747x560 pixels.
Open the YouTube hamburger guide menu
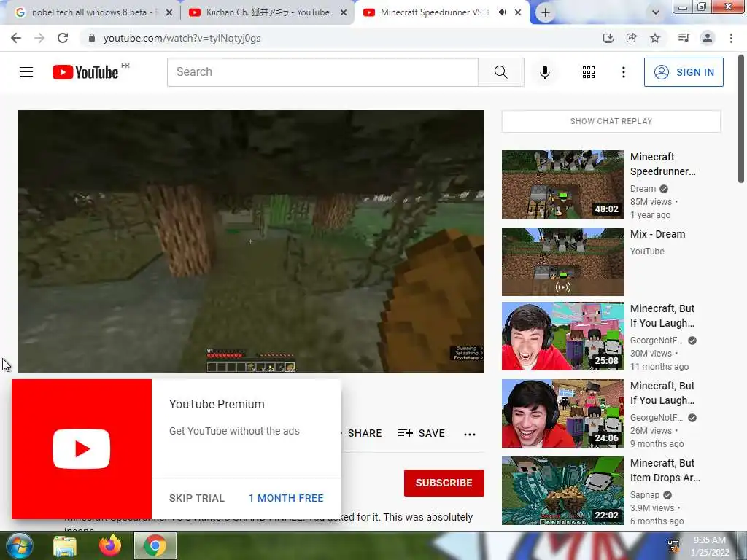tap(26, 72)
